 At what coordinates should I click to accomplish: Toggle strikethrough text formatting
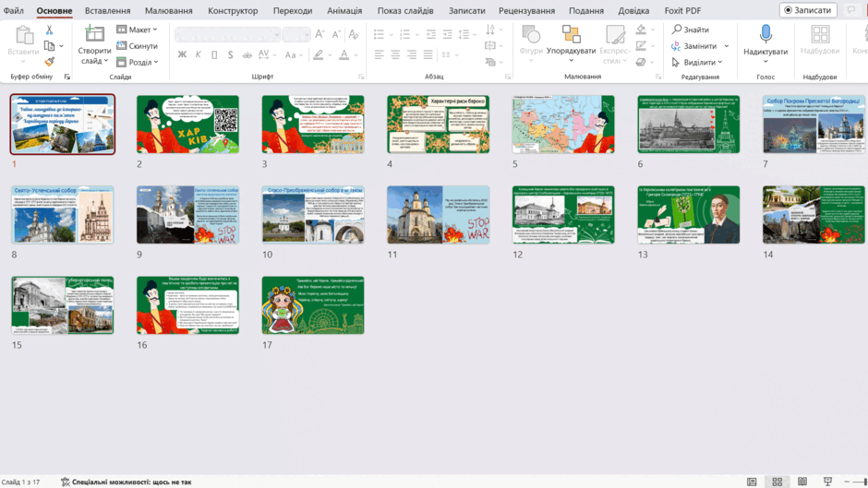[x=247, y=54]
